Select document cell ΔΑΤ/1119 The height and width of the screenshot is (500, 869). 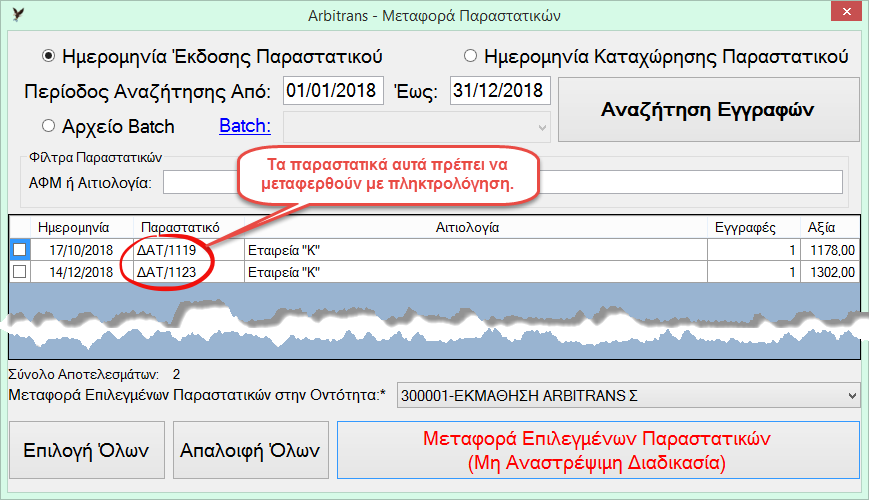coord(188,250)
